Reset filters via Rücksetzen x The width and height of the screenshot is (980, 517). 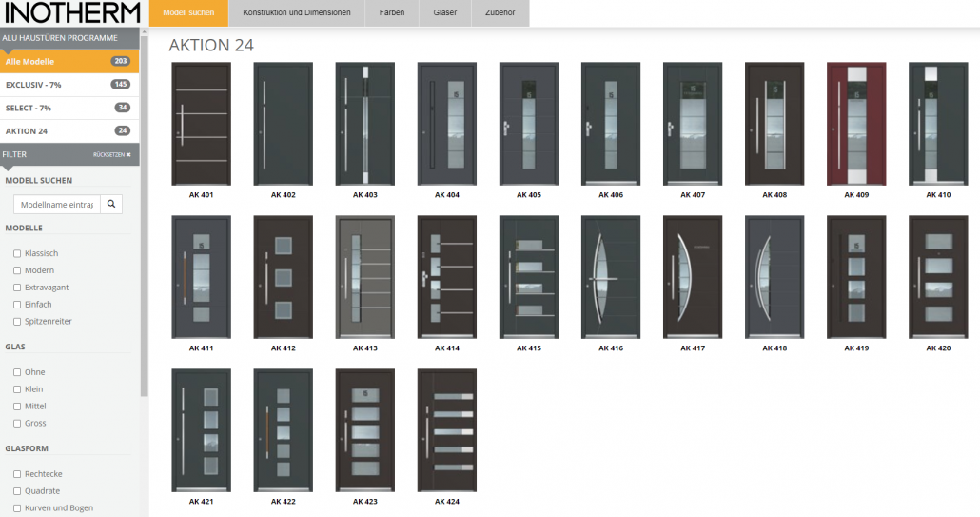pos(112,154)
